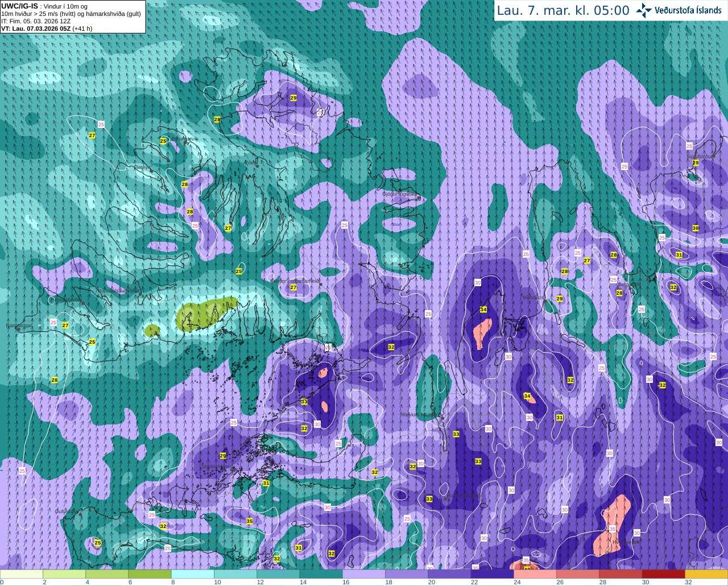
Task: Click the 'Lau. 7. mar. kl. 05:00' date label
Action: click(x=563, y=10)
